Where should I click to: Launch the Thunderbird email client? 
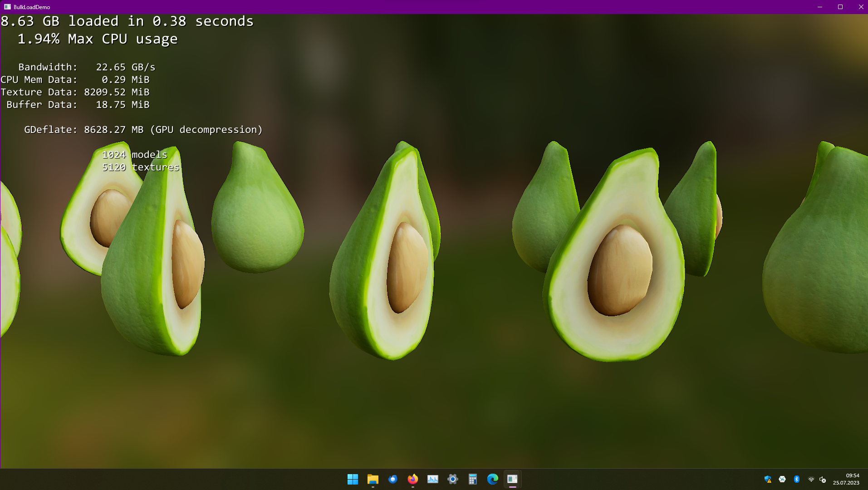[x=392, y=479]
